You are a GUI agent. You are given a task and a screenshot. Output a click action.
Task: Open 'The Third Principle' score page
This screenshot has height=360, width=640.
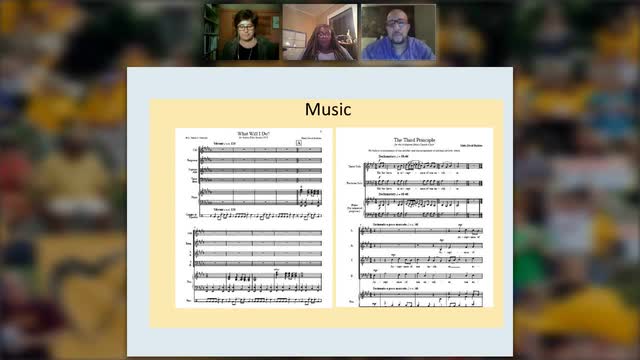click(414, 218)
